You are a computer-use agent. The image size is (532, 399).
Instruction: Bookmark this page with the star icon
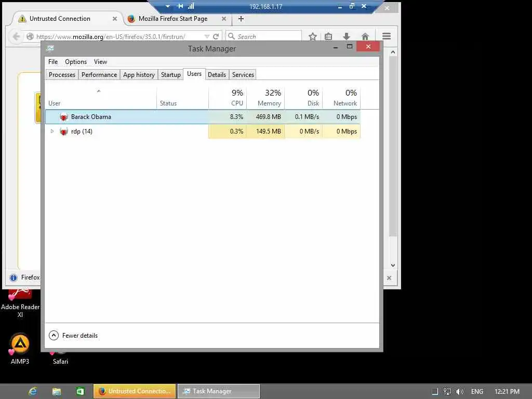(x=312, y=36)
